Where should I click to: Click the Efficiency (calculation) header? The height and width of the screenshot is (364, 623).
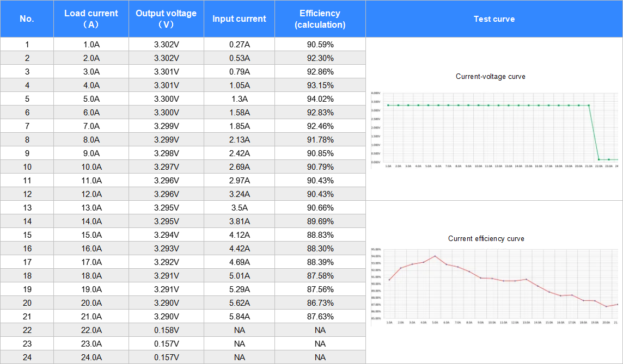click(320, 19)
